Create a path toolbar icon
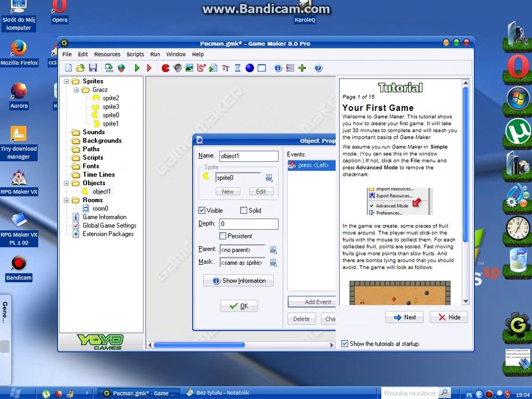This screenshot has height=399, width=532. click(x=201, y=68)
